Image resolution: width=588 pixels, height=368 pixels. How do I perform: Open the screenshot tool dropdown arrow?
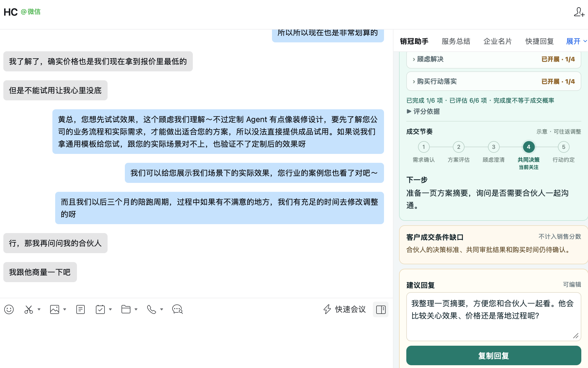tap(39, 309)
